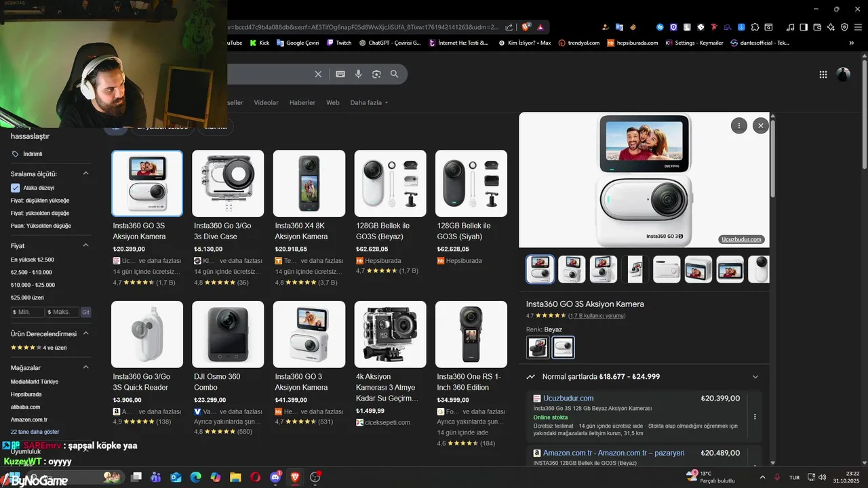Viewport: 868px width, 488px height.
Task: Select the black color variant swatch
Action: 538,348
